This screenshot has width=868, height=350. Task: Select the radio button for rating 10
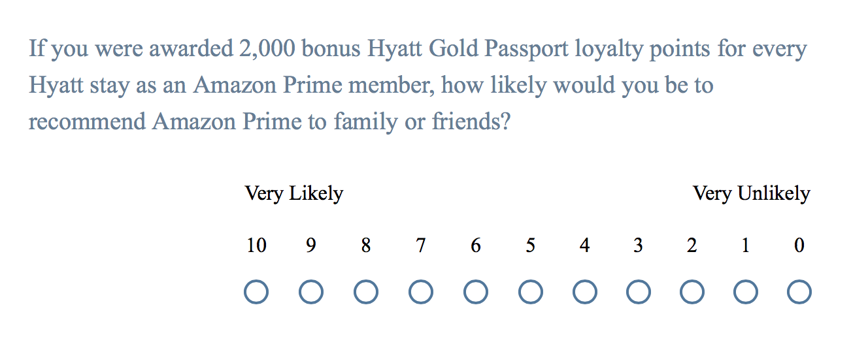point(256,292)
